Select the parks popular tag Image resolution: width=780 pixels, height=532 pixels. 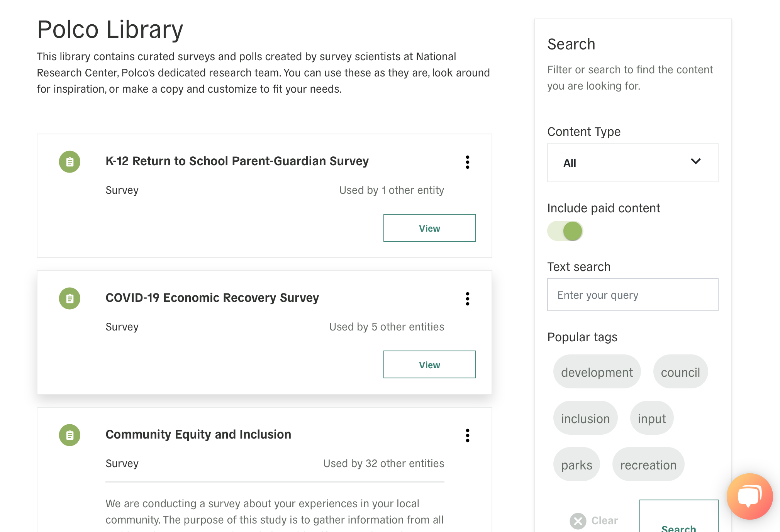tap(577, 464)
